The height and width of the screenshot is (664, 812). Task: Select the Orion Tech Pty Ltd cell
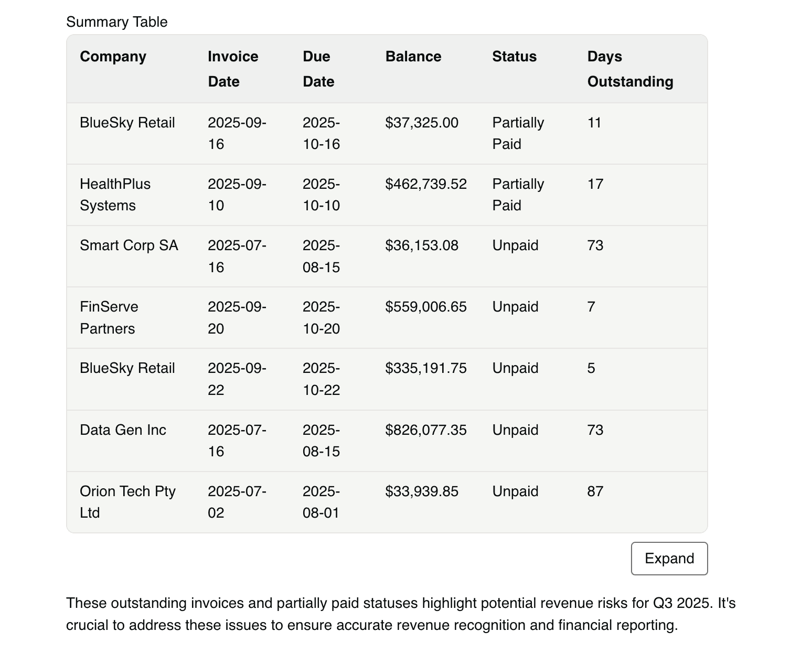point(127,502)
